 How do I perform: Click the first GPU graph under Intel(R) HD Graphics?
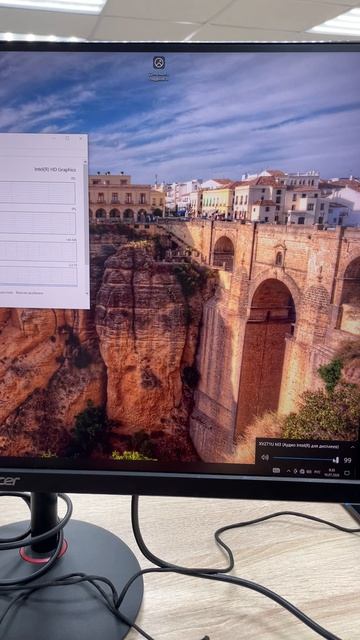tap(38, 193)
